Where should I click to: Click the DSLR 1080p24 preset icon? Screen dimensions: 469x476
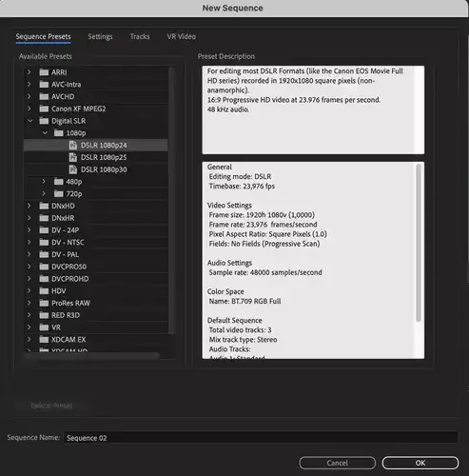tap(73, 146)
